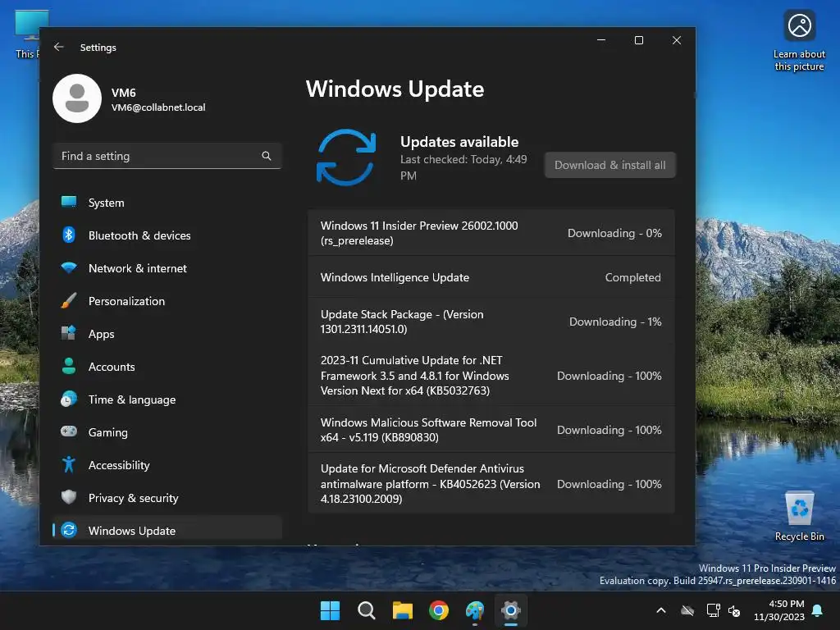Click Downloading - 0% status
Screen dimensions: 840x630
click(614, 233)
